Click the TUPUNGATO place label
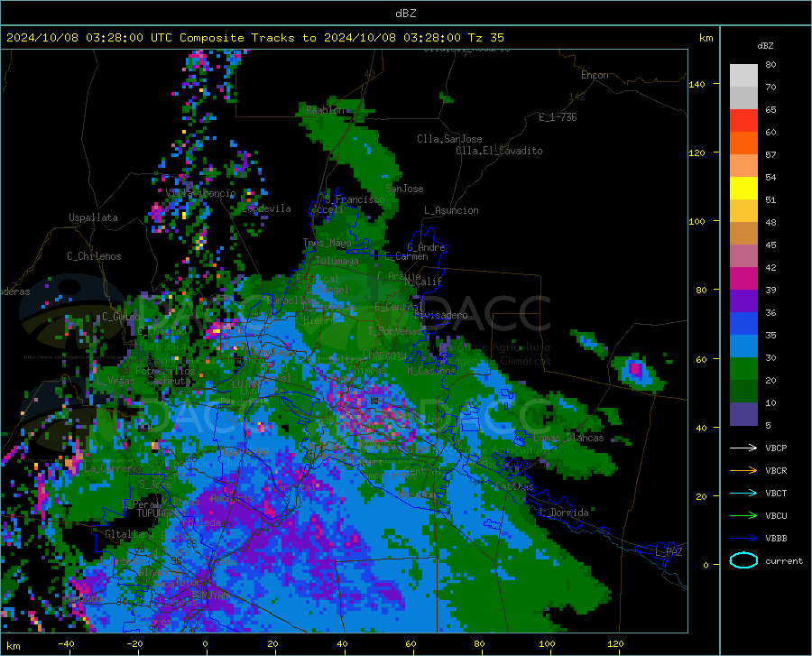812x656 pixels. tap(157, 513)
